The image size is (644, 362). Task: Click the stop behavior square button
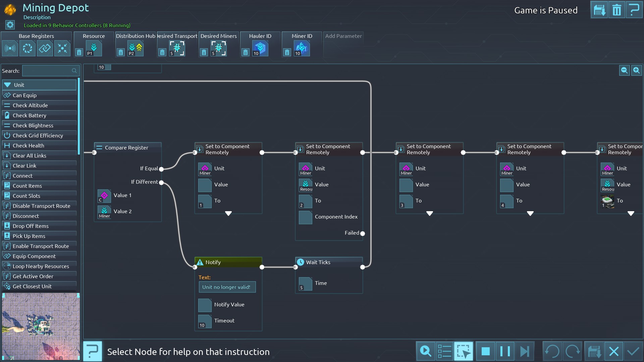click(485, 351)
